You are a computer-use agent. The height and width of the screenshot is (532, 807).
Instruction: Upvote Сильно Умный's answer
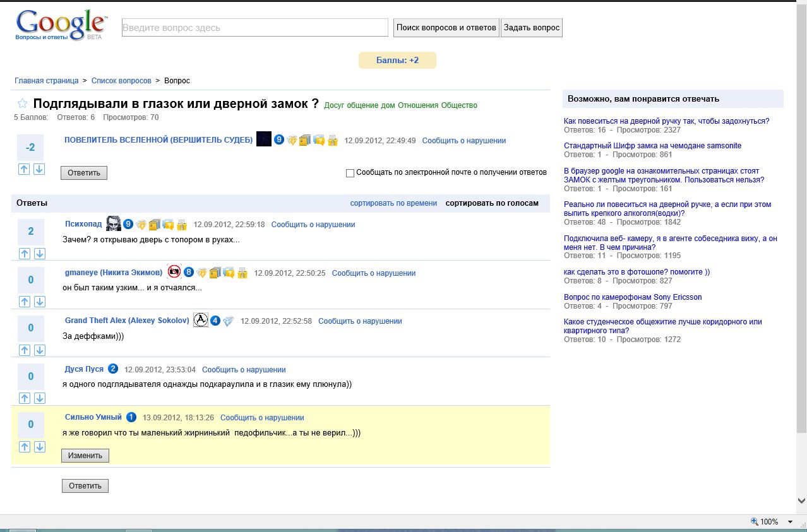tap(25, 447)
